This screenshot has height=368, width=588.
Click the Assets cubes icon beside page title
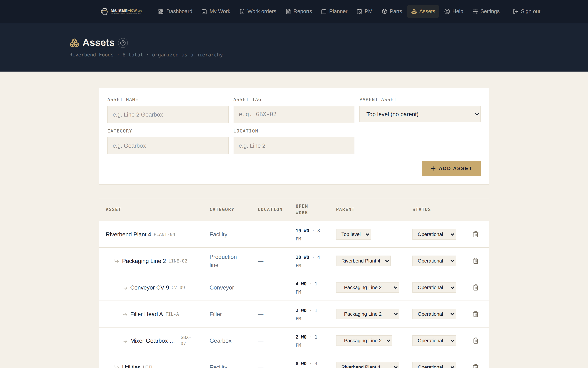click(x=74, y=43)
